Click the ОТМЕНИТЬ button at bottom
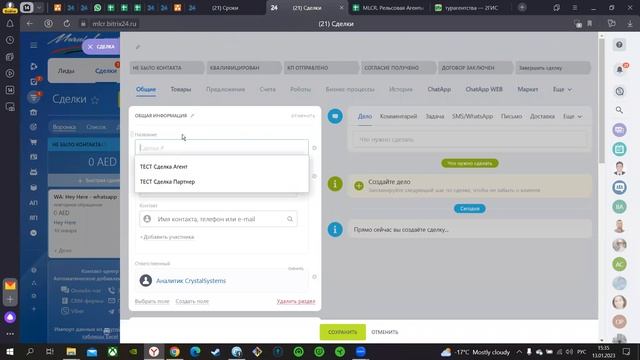The width and height of the screenshot is (640, 360). point(384,332)
